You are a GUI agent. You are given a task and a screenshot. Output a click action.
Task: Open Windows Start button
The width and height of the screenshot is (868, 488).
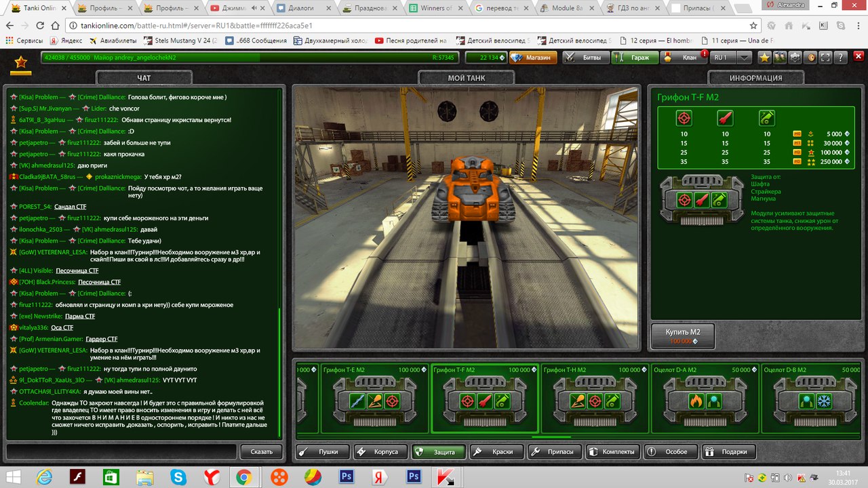(12, 476)
